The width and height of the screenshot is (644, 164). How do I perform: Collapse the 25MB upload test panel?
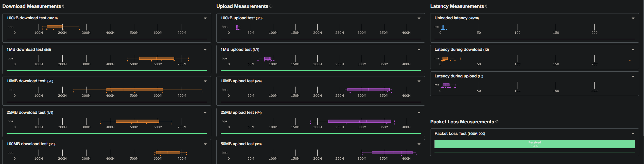click(419, 112)
